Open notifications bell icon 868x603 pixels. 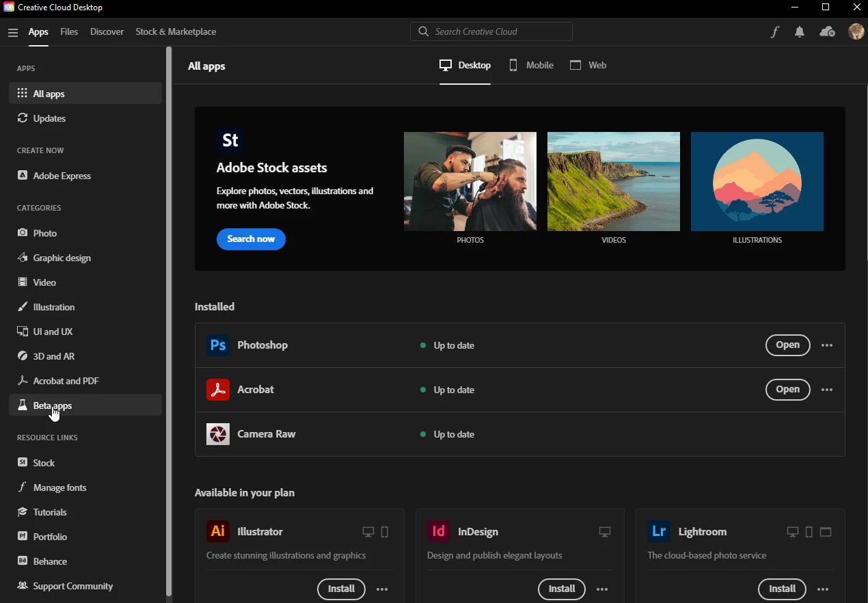(x=800, y=31)
